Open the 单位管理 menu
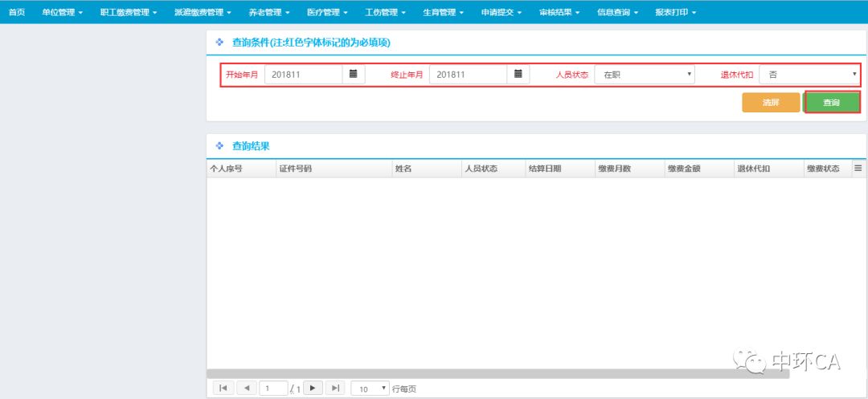This screenshot has height=399, width=868. click(x=62, y=13)
